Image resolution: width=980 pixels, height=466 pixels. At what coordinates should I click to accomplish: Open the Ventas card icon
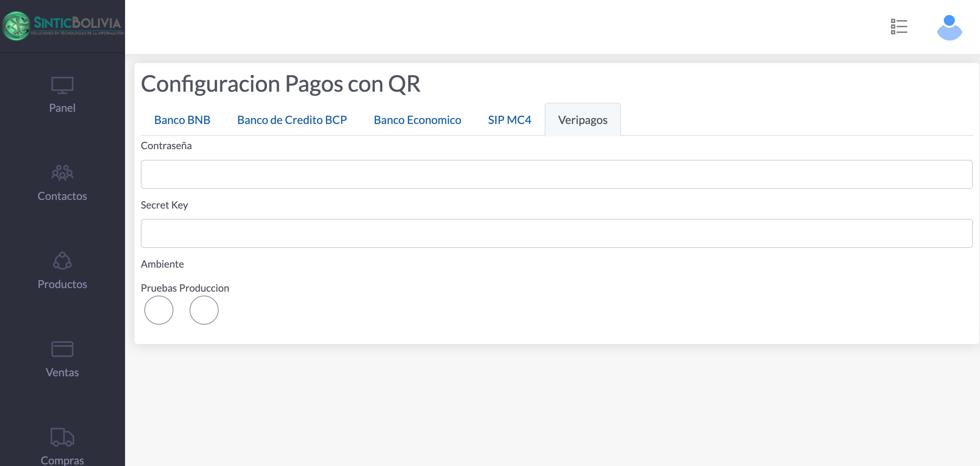(62, 349)
